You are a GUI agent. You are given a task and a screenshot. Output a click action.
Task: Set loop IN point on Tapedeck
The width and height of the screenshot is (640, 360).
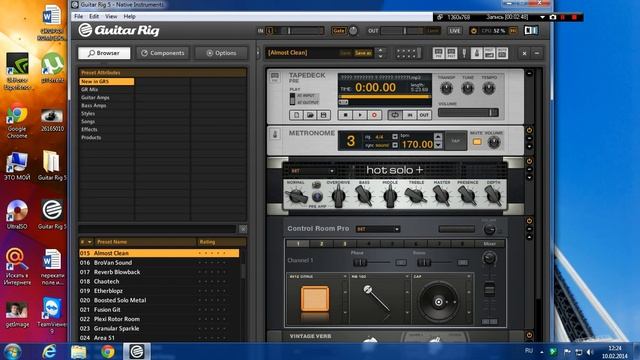coord(410,115)
